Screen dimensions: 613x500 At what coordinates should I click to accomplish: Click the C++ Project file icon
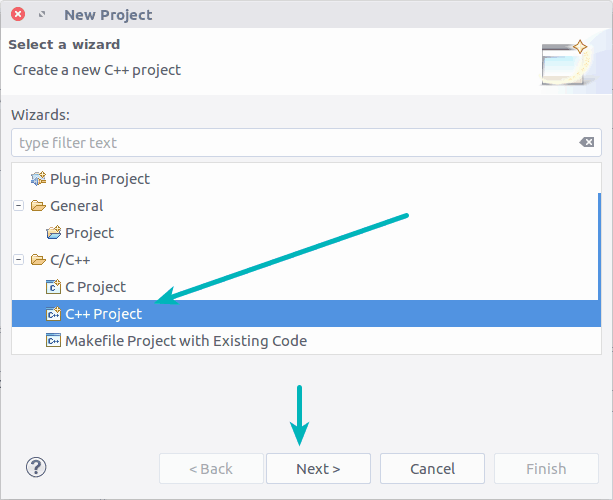coord(54,314)
